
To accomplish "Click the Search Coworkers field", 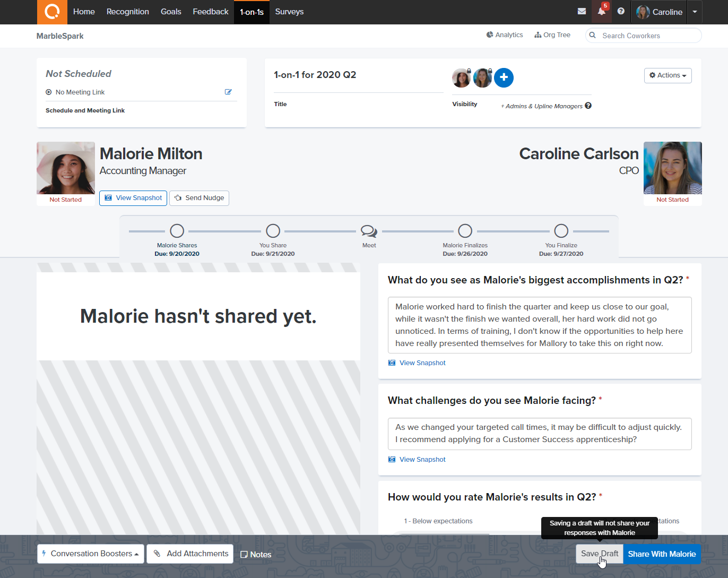I will pos(648,36).
